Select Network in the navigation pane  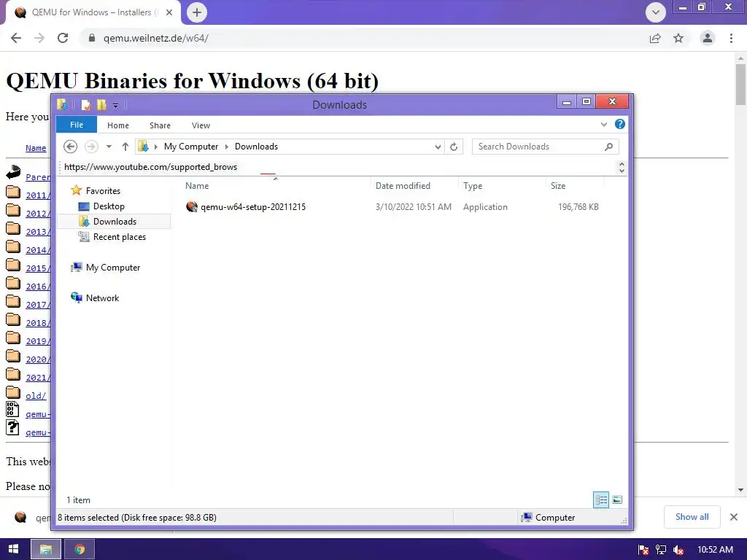click(x=102, y=298)
